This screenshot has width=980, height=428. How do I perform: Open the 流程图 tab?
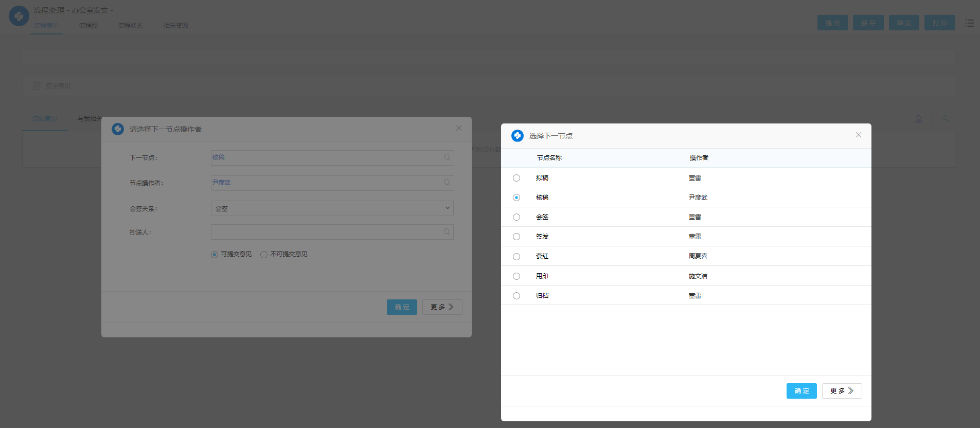88,26
